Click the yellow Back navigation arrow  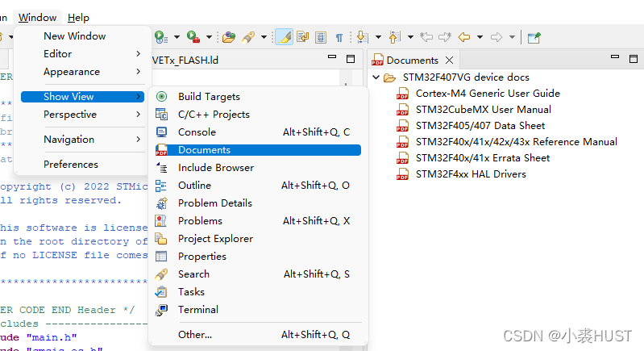coord(464,37)
